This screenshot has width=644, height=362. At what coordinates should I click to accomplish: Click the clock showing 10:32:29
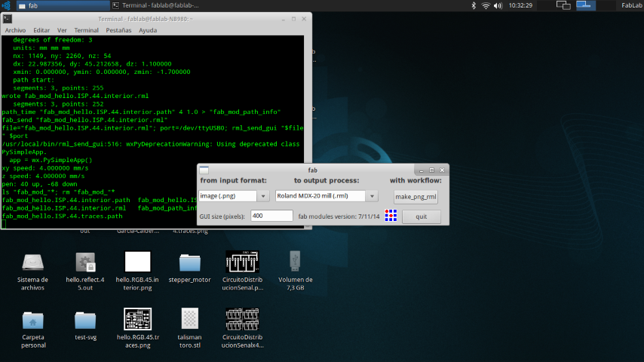(x=520, y=5)
